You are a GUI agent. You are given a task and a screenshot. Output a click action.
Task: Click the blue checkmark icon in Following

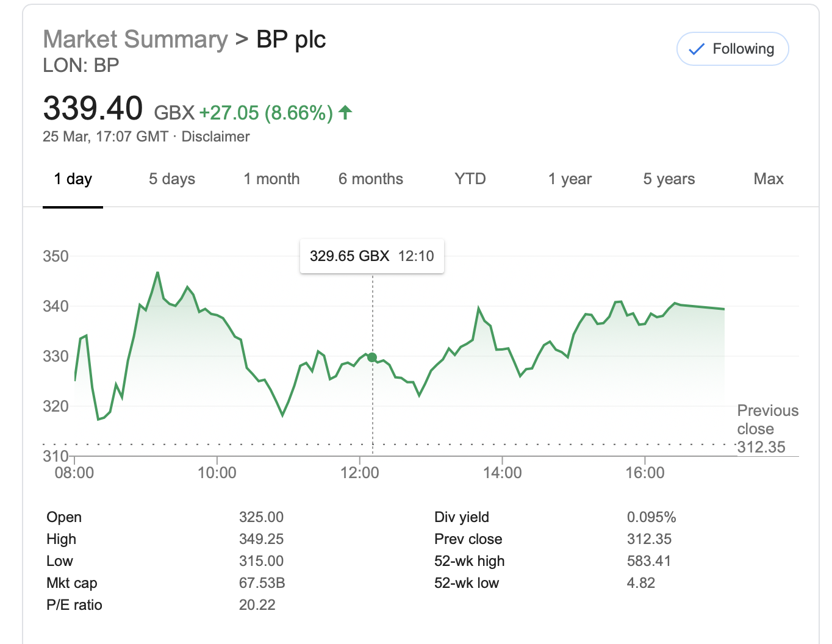pos(696,49)
